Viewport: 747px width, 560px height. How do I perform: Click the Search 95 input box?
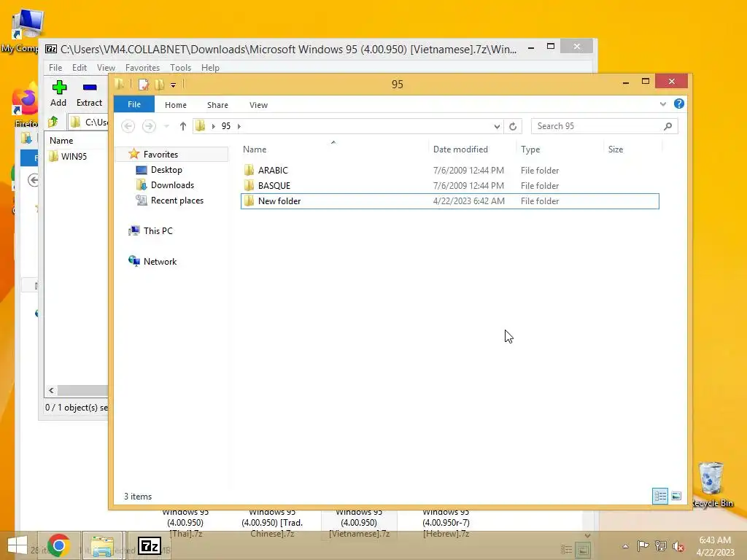point(603,126)
